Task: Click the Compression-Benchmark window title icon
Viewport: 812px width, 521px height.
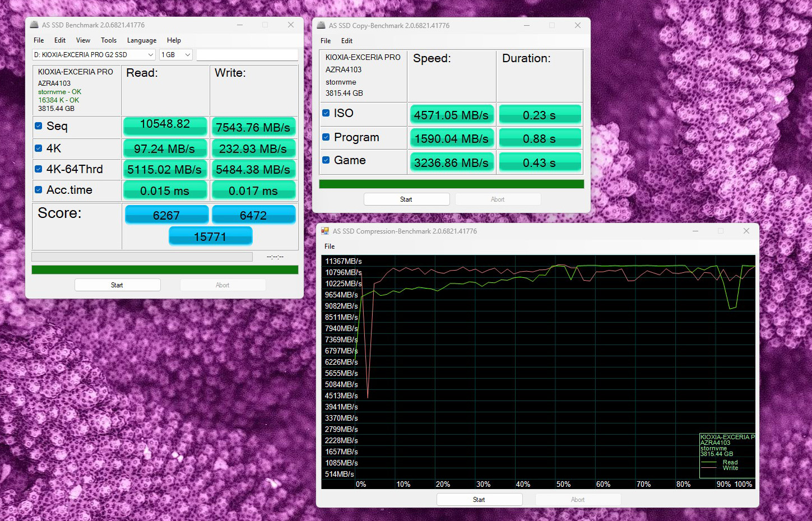Action: pos(325,231)
